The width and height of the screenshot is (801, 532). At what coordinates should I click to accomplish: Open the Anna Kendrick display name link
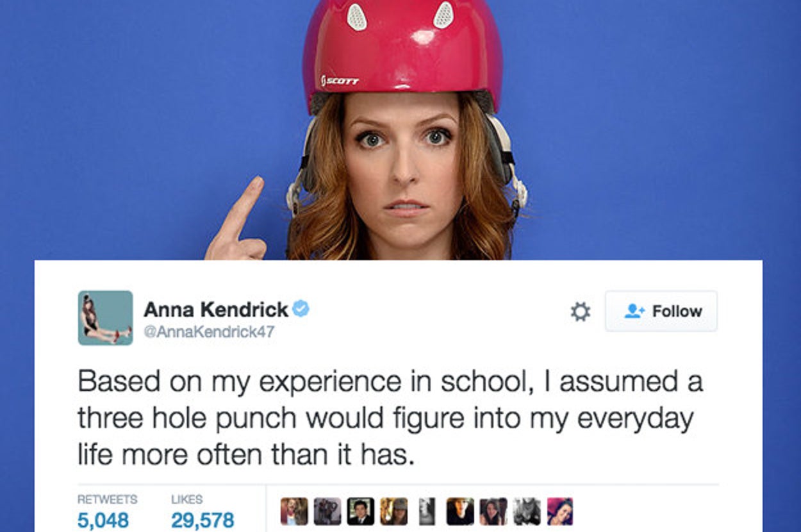(x=216, y=310)
